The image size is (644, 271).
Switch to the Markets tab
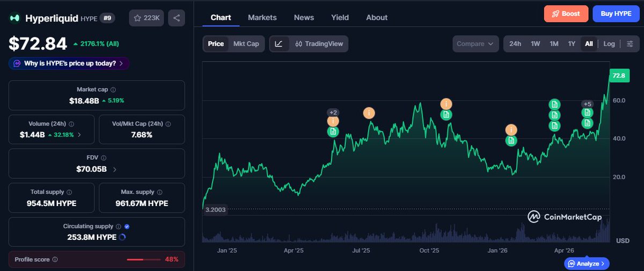tap(262, 17)
